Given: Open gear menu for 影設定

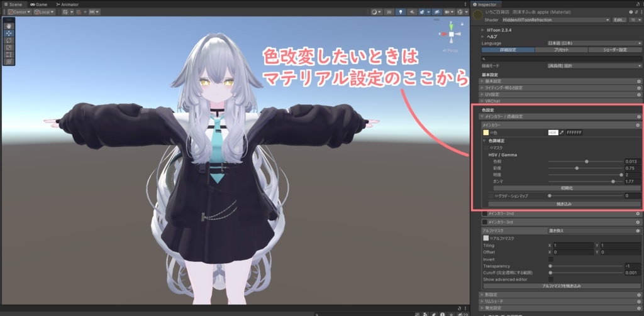Looking at the screenshot, I should pos(638,295).
